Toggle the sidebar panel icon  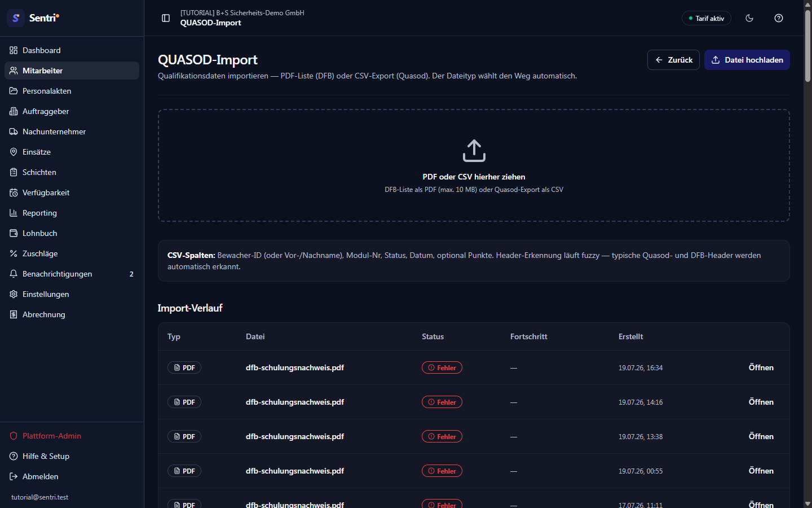(166, 18)
